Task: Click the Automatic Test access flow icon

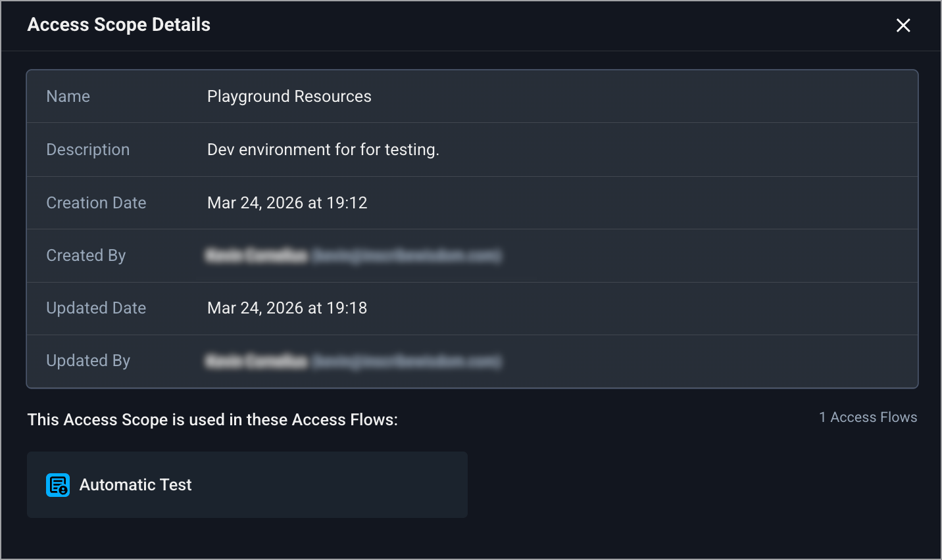Action: pyautogui.click(x=58, y=485)
